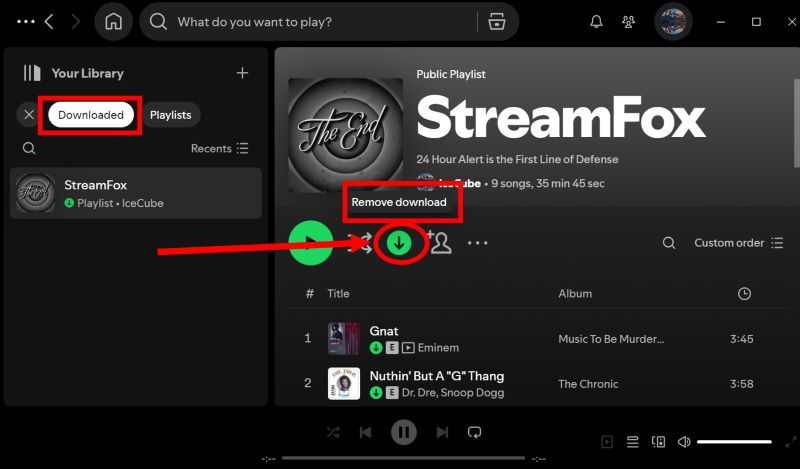Screen dimensions: 800x469
Task: Go forward with the right chevron
Action: 76,22
